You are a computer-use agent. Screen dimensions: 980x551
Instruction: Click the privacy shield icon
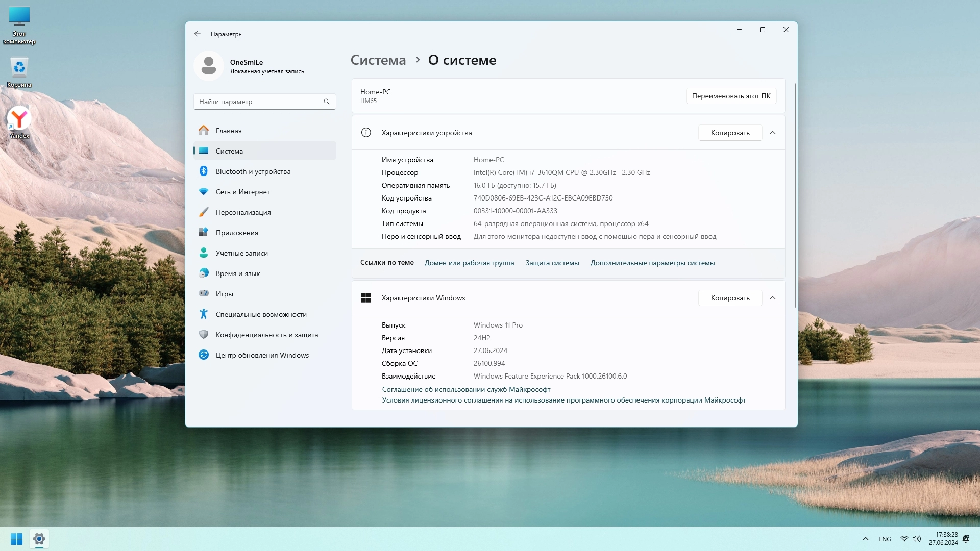pyautogui.click(x=204, y=335)
